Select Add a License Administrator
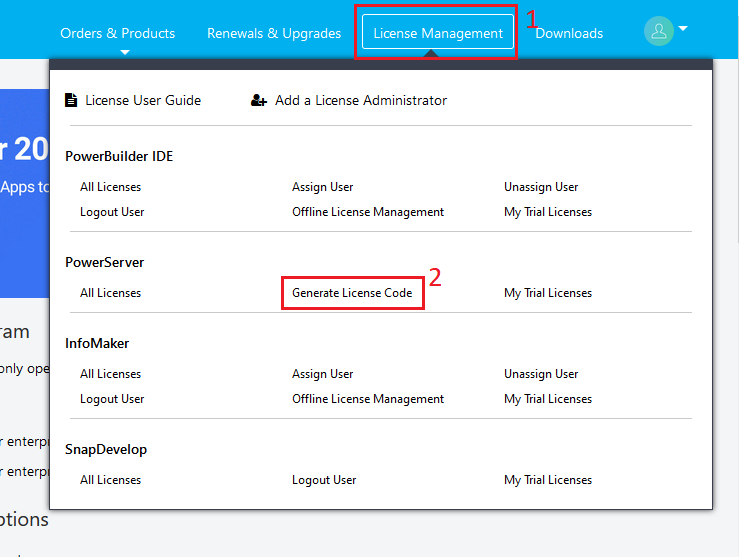This screenshot has height=557, width=739. tap(360, 100)
